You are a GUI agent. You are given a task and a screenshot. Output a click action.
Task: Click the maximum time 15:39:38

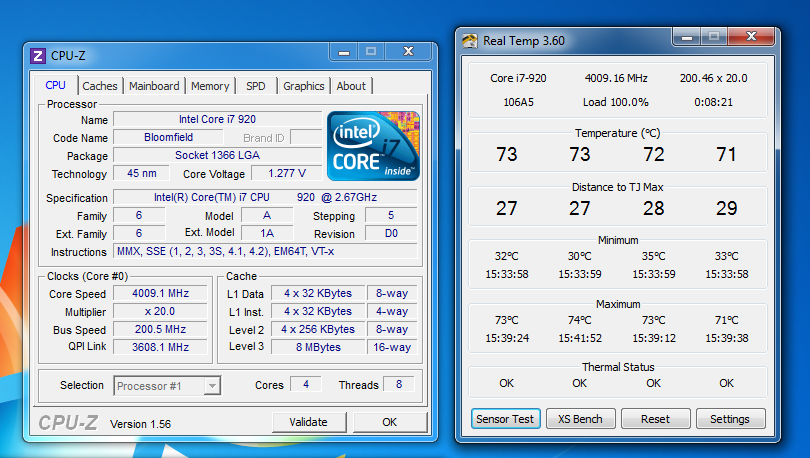[x=726, y=338]
